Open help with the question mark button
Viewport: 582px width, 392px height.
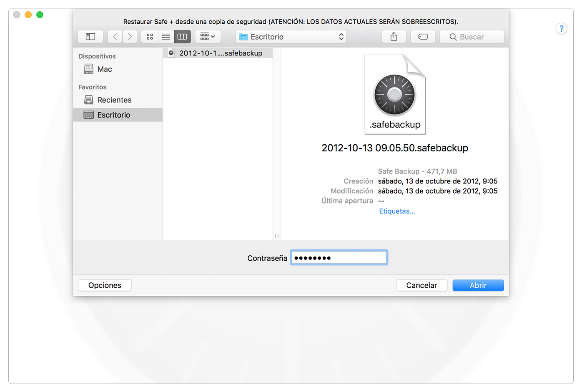(562, 28)
